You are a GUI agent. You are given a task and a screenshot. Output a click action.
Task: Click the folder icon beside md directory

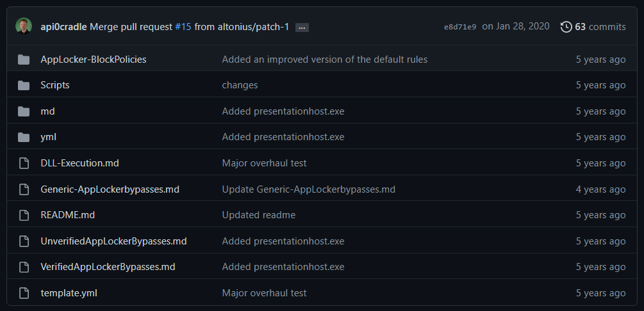click(24, 111)
